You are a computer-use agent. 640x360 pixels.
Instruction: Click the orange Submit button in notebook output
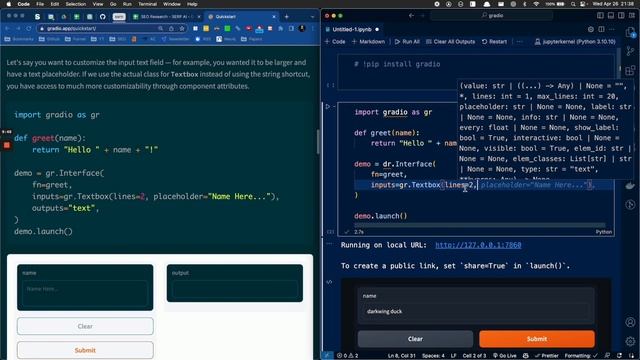click(537, 339)
